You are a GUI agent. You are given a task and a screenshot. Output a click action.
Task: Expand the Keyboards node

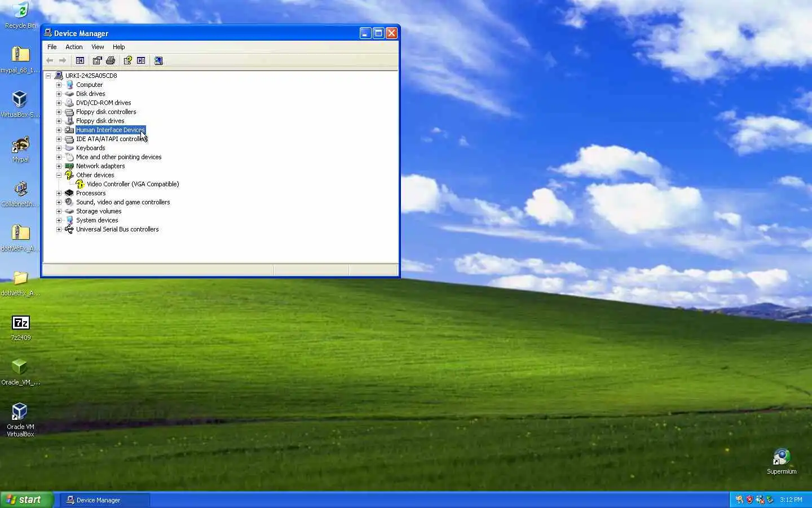click(59, 148)
